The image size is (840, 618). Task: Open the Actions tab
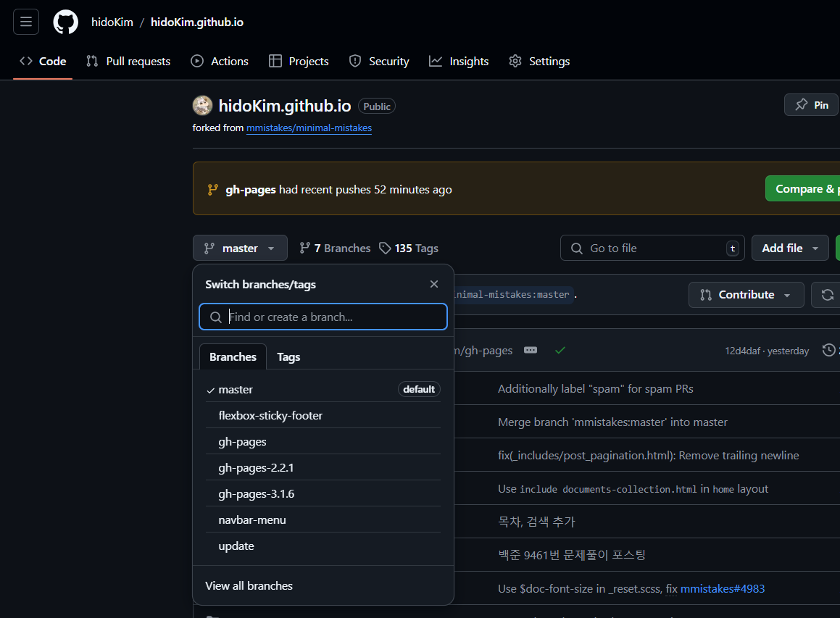point(220,61)
